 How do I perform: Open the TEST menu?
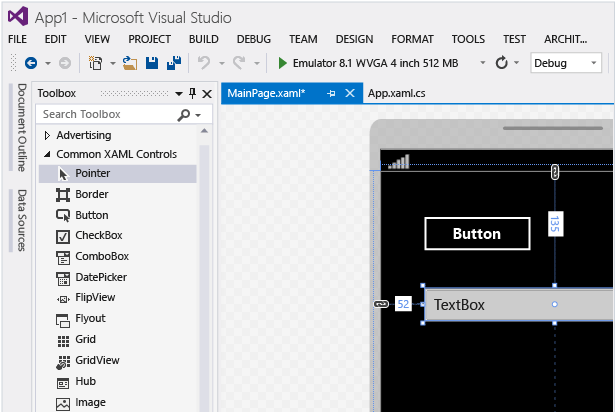514,39
